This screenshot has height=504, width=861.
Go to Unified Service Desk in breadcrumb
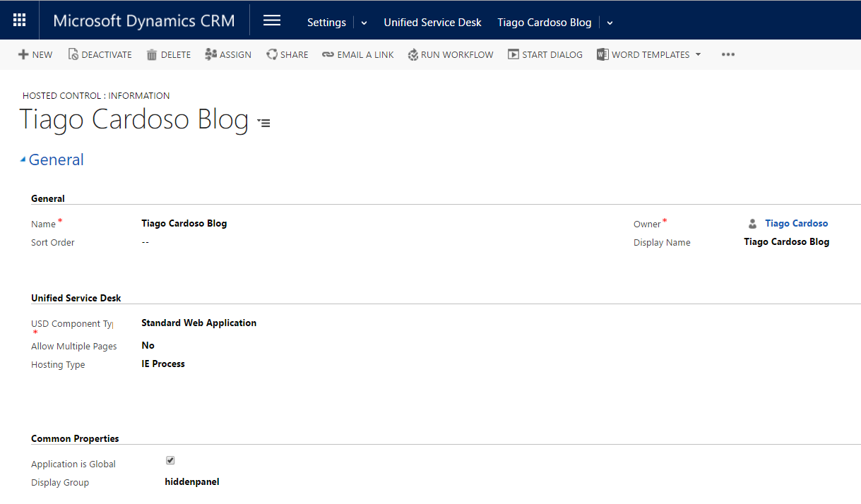click(432, 23)
